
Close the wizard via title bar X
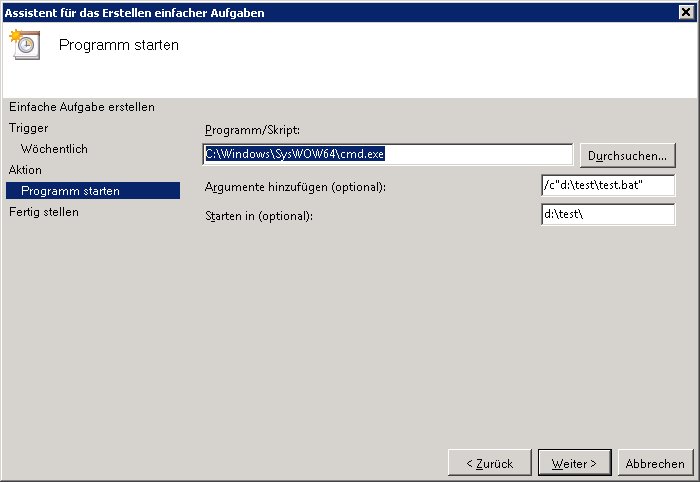coord(687,12)
